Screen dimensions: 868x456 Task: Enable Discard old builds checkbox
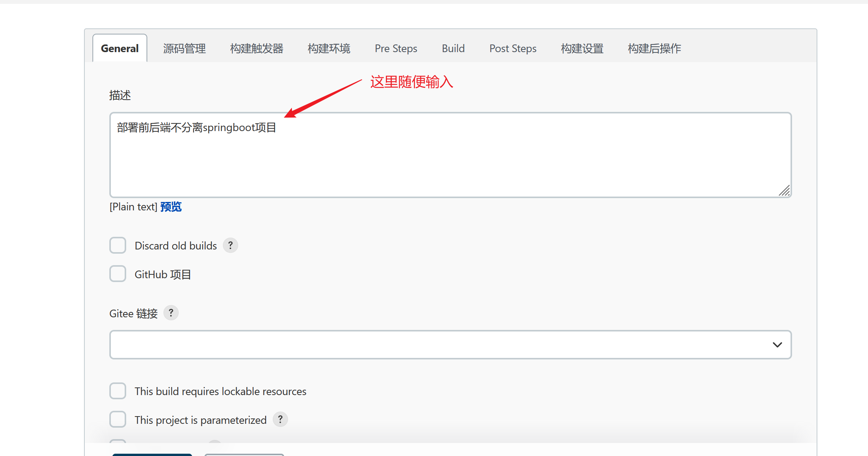(118, 245)
